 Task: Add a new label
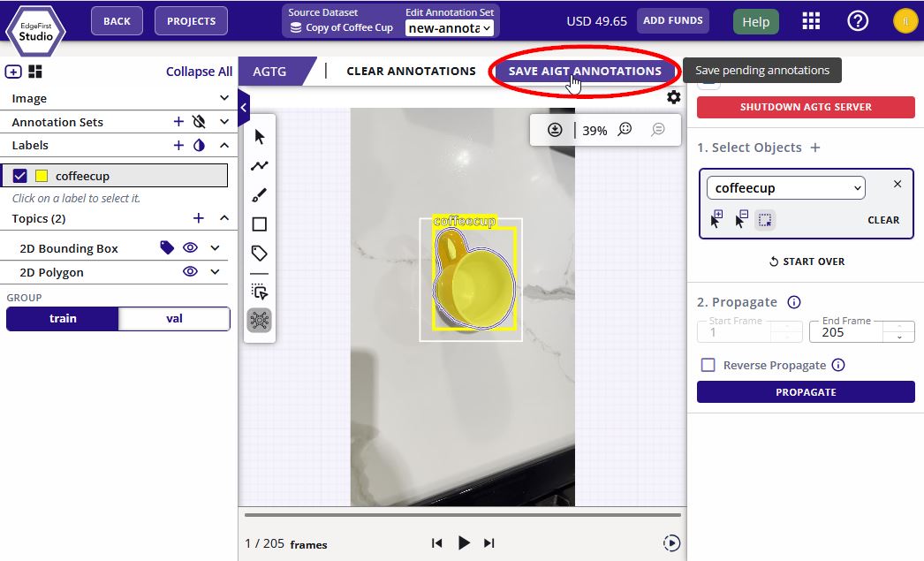(x=178, y=145)
